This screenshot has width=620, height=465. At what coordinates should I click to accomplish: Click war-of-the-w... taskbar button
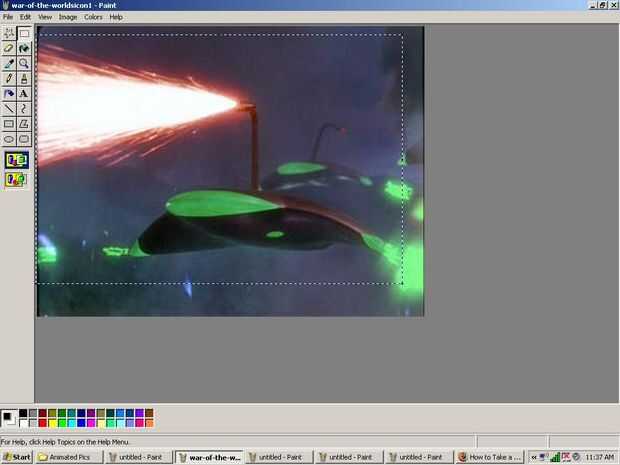[210, 457]
